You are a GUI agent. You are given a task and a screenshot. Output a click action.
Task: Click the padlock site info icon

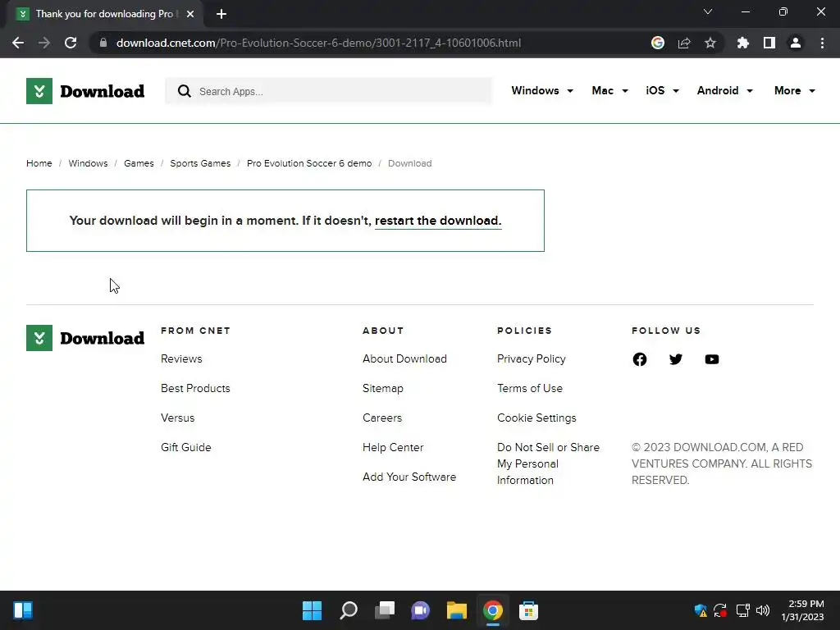pyautogui.click(x=103, y=43)
